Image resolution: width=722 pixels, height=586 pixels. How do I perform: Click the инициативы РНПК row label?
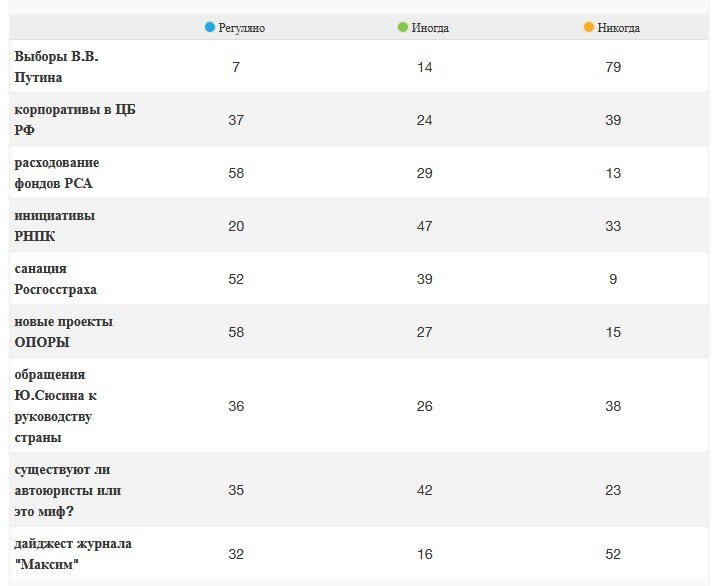tap(55, 226)
